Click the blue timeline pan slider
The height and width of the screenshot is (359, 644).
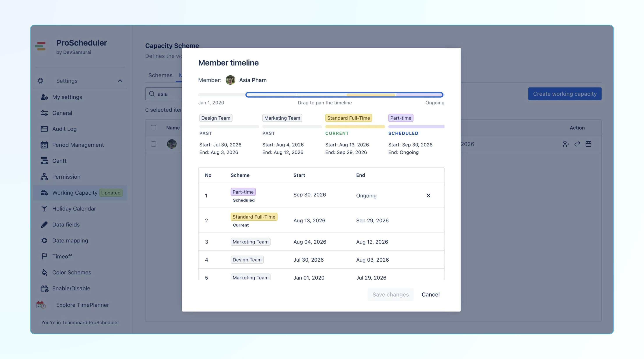point(344,95)
